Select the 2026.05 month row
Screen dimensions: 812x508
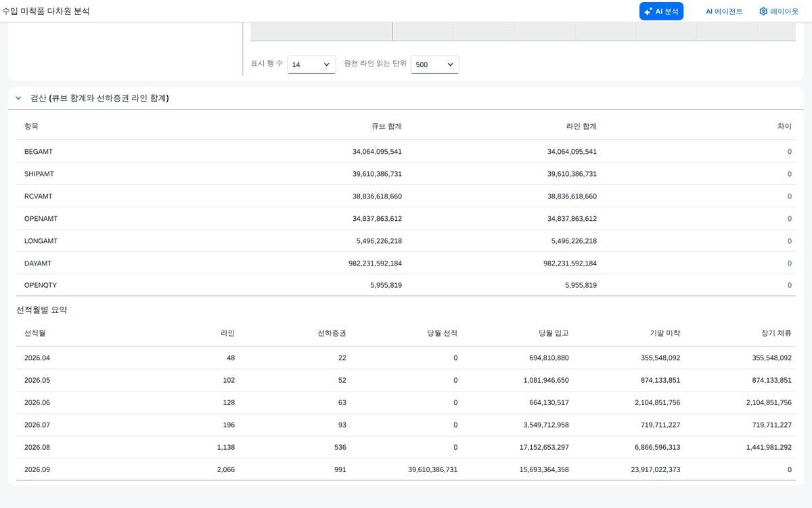coord(406,380)
